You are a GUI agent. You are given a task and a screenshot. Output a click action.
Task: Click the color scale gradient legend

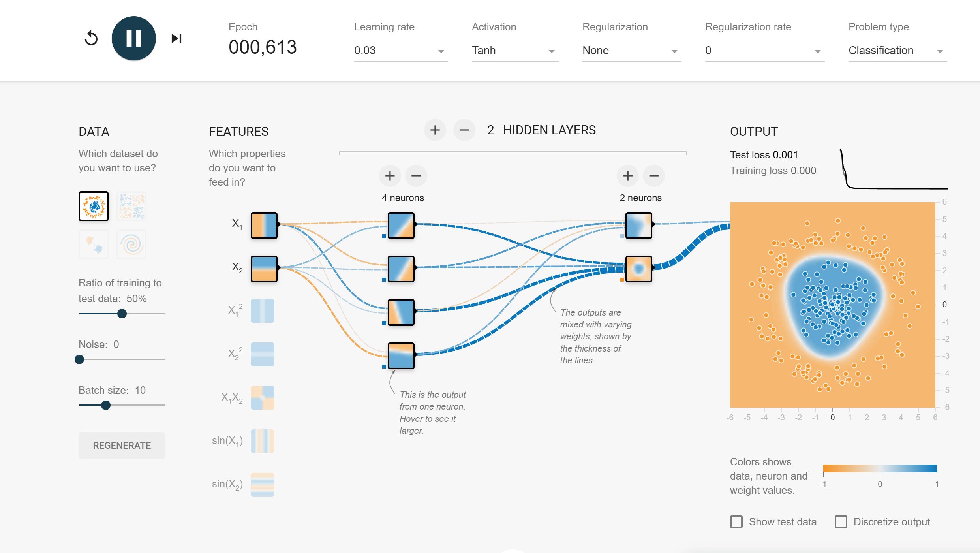point(880,468)
